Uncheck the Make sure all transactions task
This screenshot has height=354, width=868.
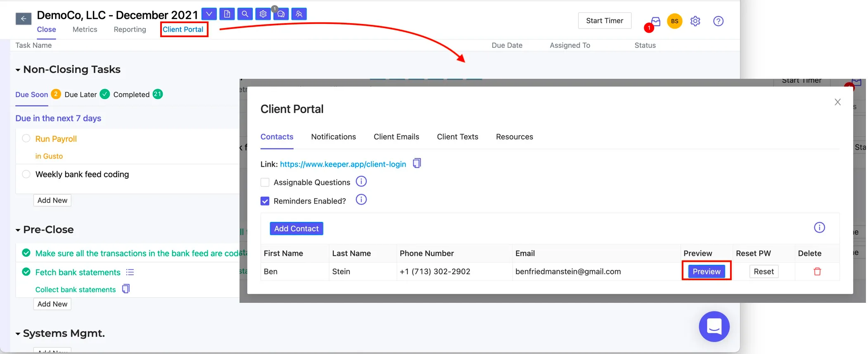point(26,253)
